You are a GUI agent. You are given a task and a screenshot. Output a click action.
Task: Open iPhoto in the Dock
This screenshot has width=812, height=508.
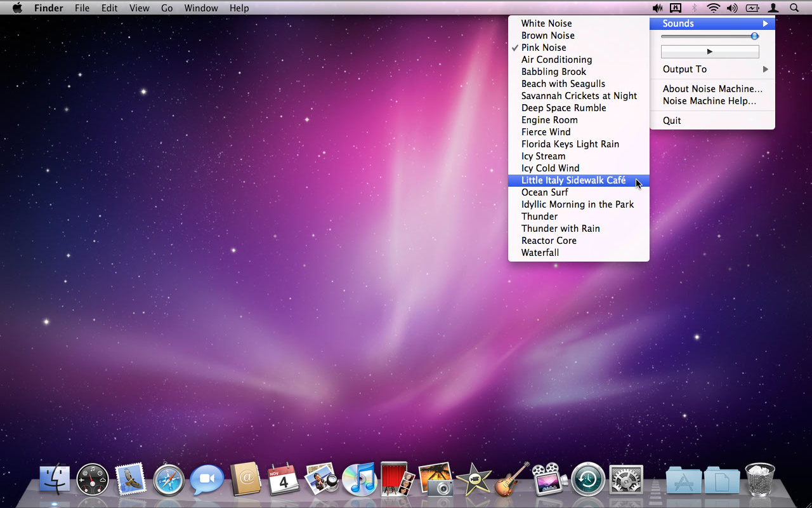click(436, 479)
